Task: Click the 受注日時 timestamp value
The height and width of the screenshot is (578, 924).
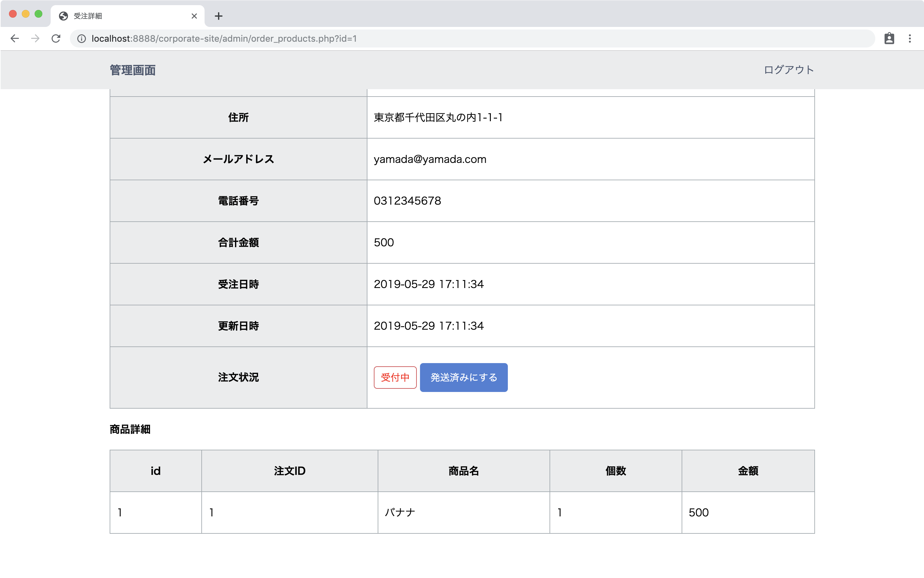Action: pos(429,284)
